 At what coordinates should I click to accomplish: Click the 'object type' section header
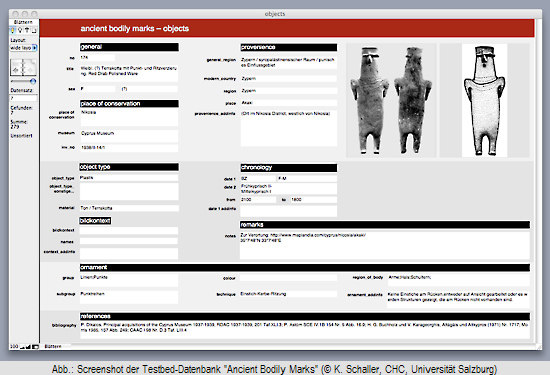129,167
